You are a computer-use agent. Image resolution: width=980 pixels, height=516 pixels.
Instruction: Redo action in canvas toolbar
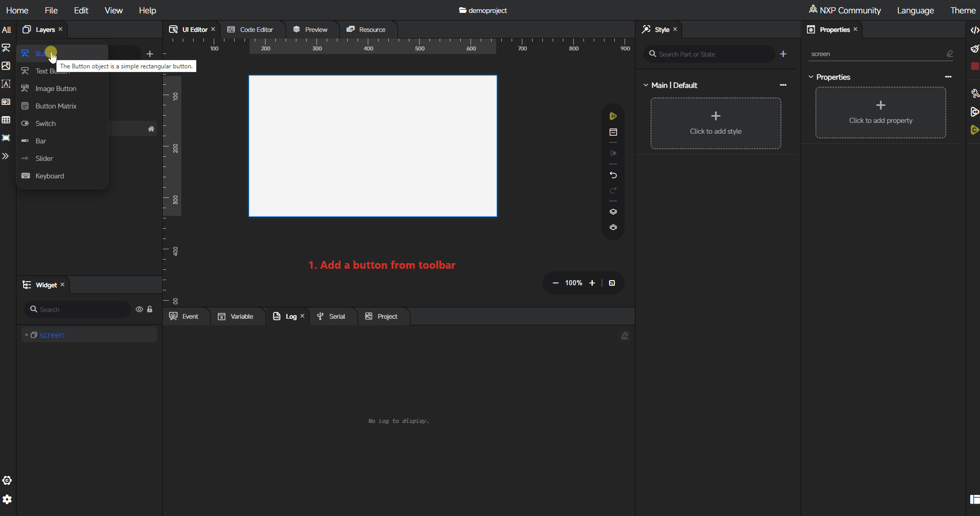[613, 191]
